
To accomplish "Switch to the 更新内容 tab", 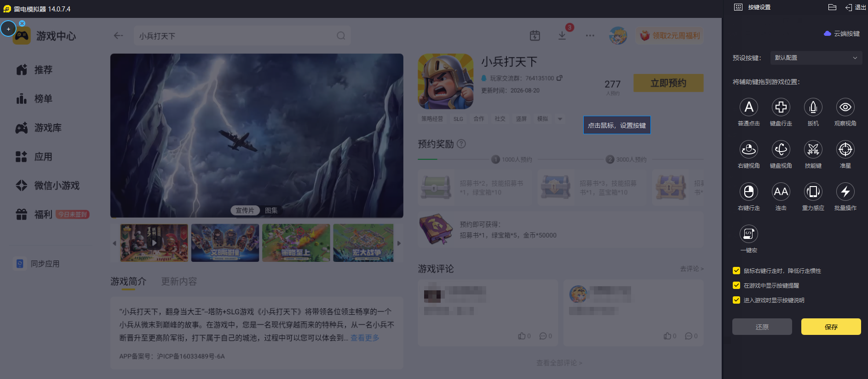I will pos(179,282).
